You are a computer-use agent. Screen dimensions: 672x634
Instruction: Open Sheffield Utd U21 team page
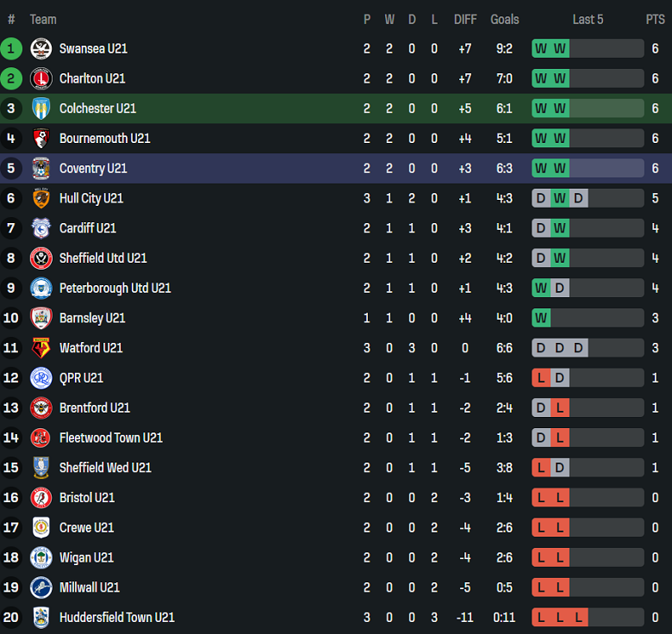tap(103, 258)
